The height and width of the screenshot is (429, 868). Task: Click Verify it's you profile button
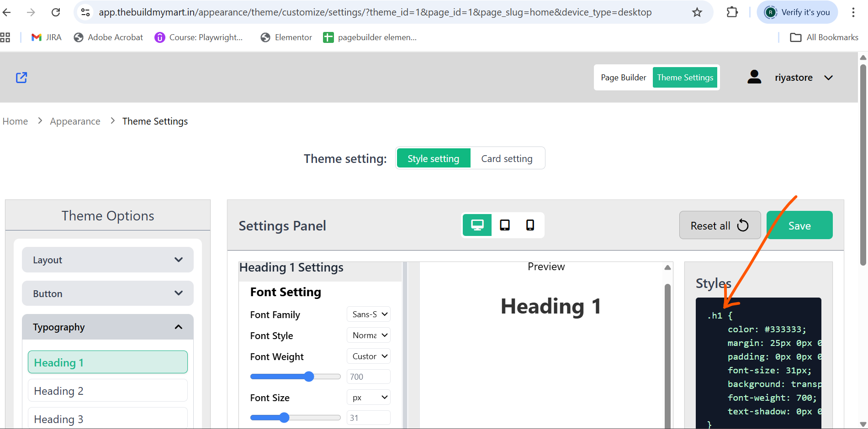(x=798, y=12)
